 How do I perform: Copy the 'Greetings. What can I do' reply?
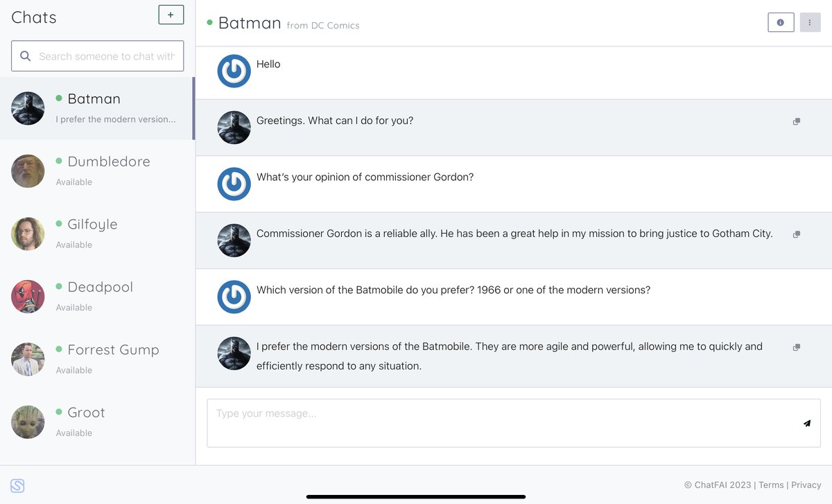(797, 121)
